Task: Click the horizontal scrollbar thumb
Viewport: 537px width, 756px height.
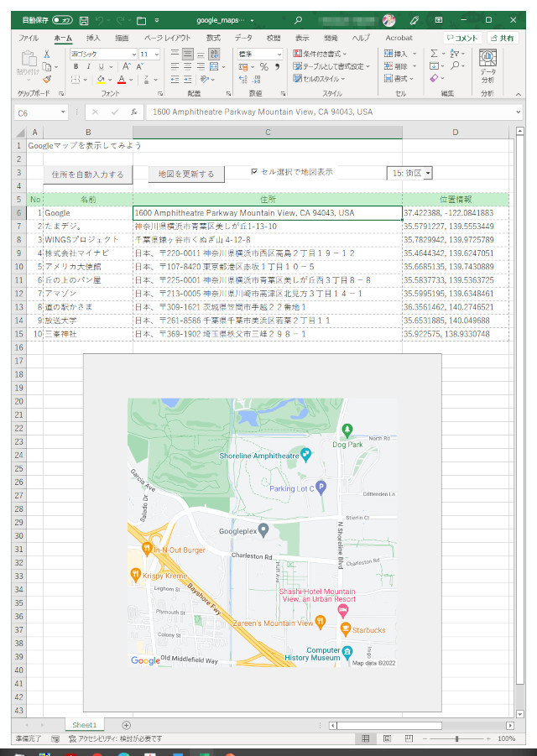Action: coord(388,725)
